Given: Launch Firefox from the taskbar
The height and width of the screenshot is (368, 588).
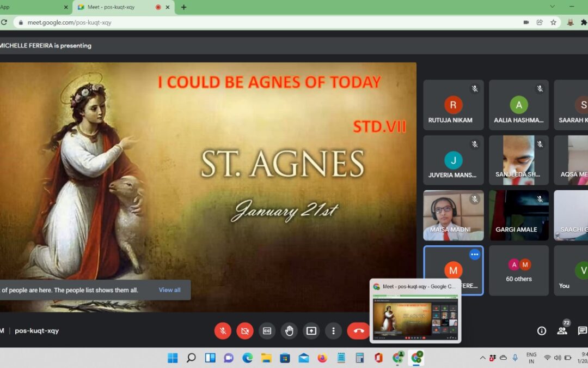Looking at the screenshot, I should click(322, 358).
